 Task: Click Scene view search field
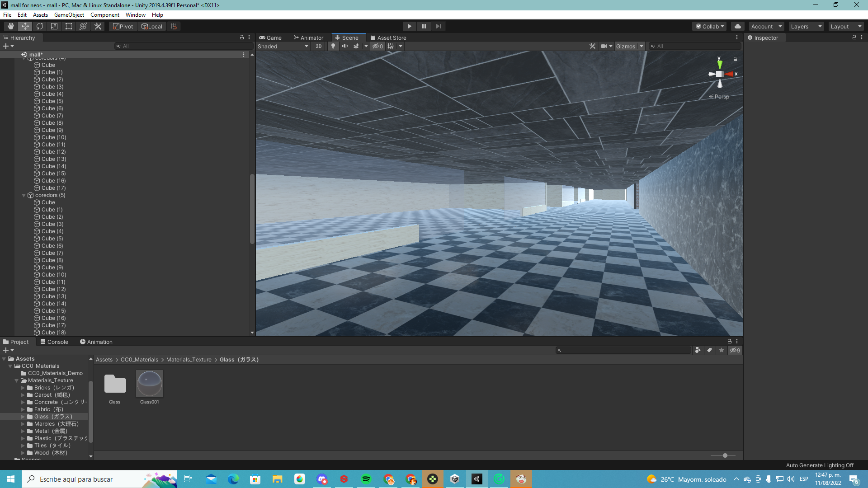click(x=695, y=46)
